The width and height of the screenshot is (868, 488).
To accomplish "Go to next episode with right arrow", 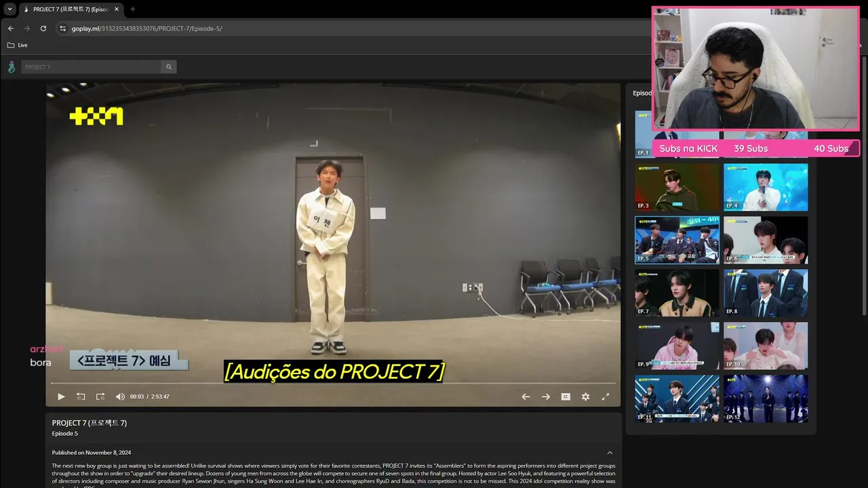I will pos(545,396).
